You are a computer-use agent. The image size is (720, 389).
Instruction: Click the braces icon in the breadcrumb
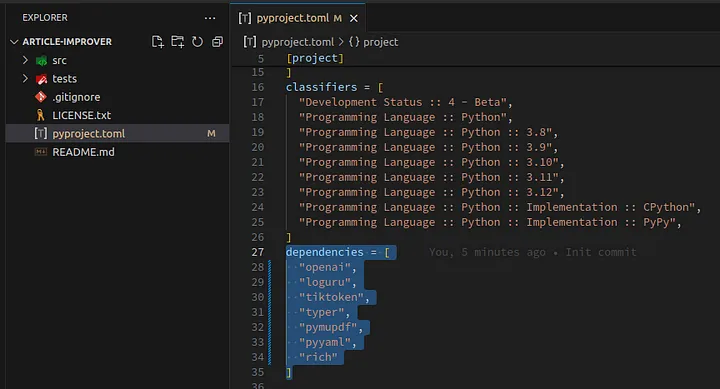(354, 42)
